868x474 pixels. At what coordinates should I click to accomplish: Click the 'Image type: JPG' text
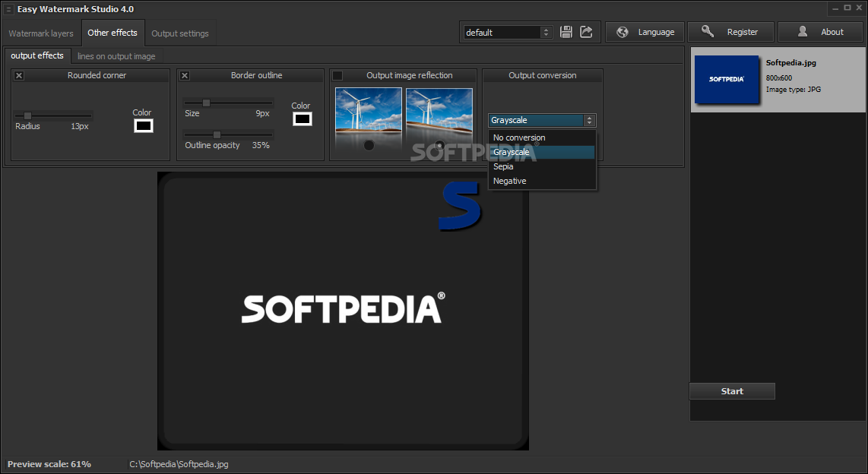(x=794, y=90)
